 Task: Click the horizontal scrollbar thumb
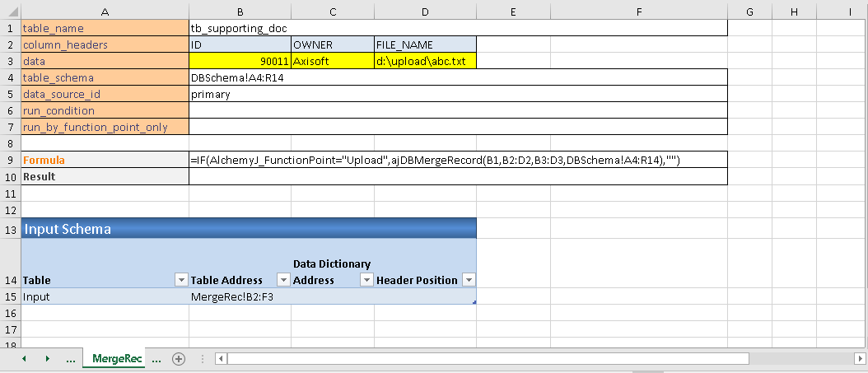pyautogui.click(x=488, y=359)
